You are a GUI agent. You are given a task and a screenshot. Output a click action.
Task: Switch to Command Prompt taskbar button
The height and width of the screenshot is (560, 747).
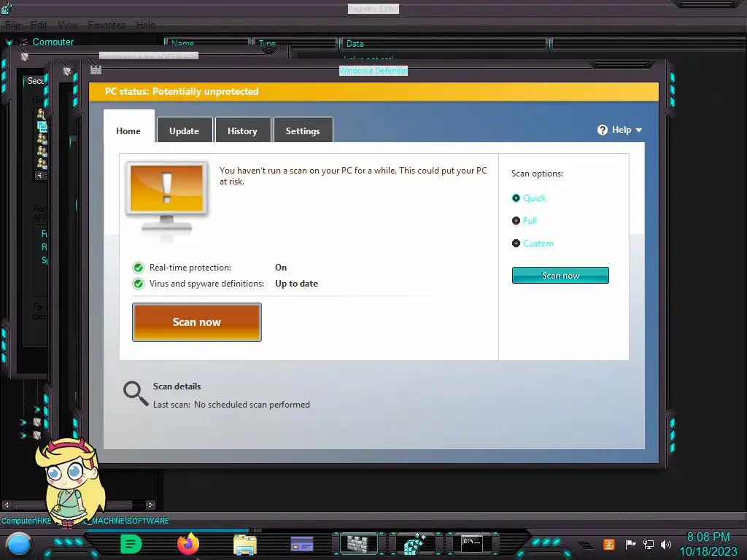pos(472,544)
